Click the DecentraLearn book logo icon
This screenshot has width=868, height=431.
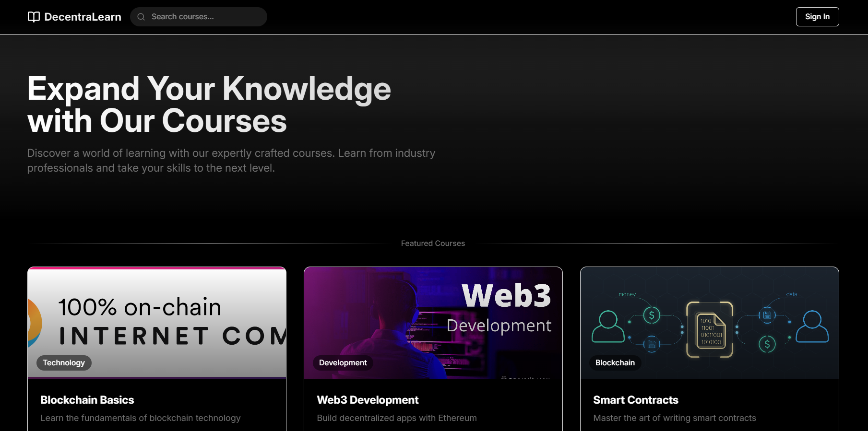34,17
